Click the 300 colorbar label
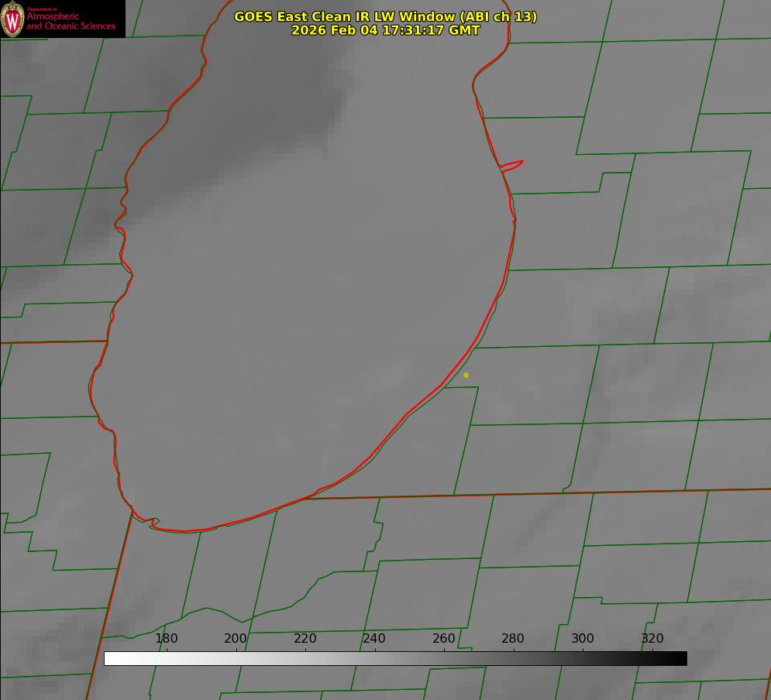 point(583,638)
